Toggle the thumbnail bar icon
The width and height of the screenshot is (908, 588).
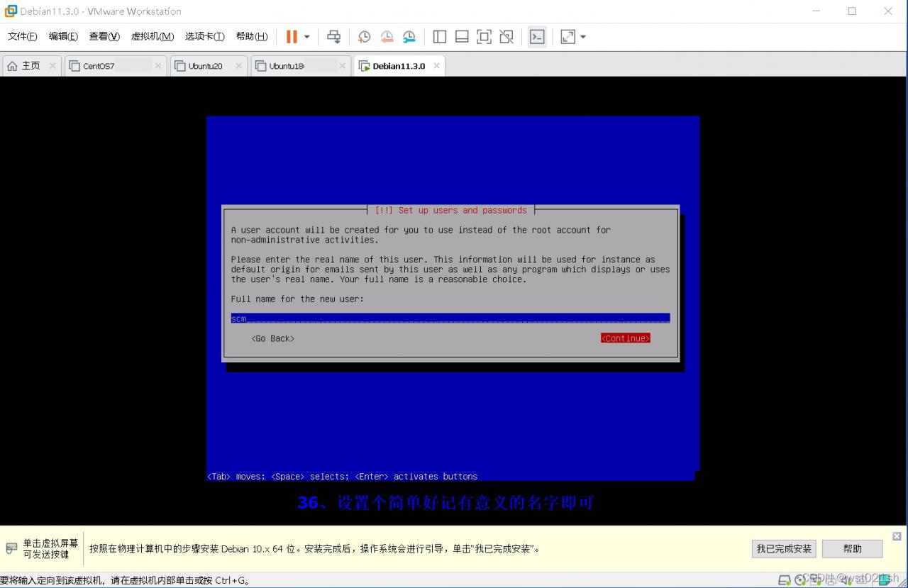(x=462, y=37)
